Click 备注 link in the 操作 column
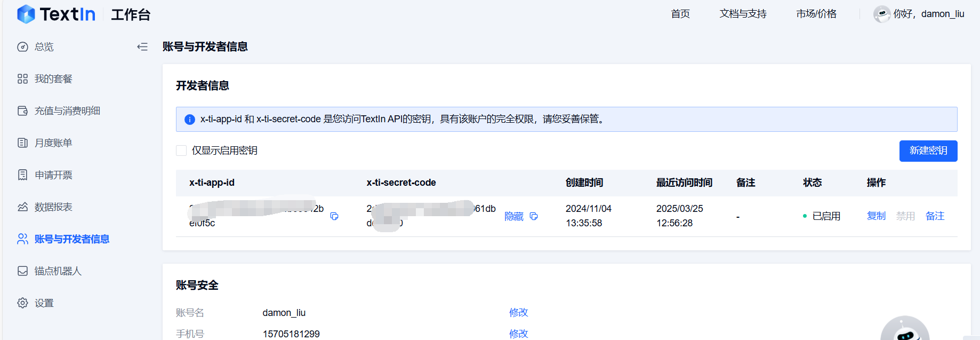This screenshot has height=340, width=980. (x=935, y=216)
